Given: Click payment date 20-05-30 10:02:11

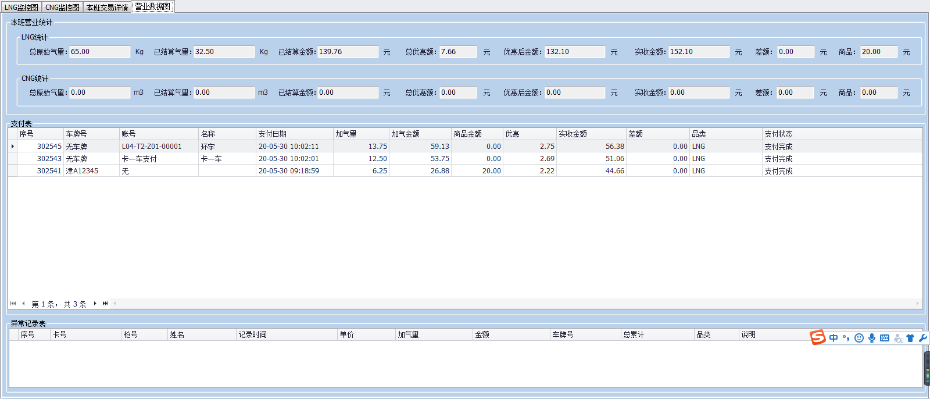Looking at the screenshot, I should click(x=295, y=146).
